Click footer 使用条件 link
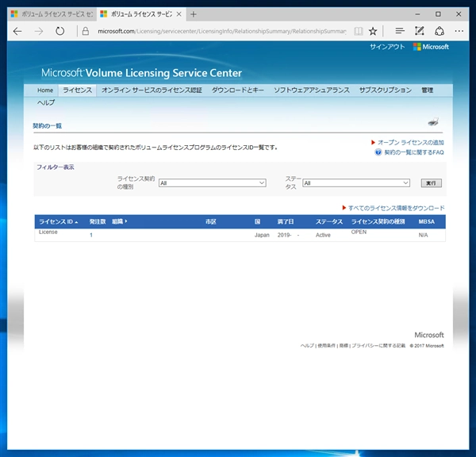Image resolution: width=476 pixels, height=457 pixels. click(x=326, y=346)
